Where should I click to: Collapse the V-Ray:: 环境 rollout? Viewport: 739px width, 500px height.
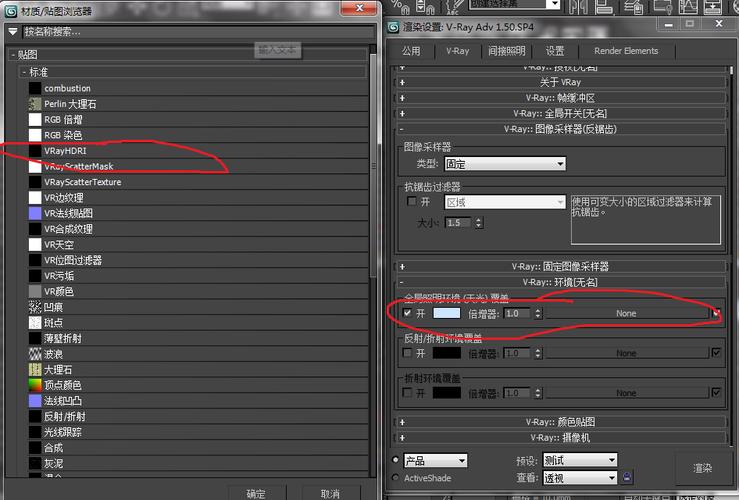(560, 282)
